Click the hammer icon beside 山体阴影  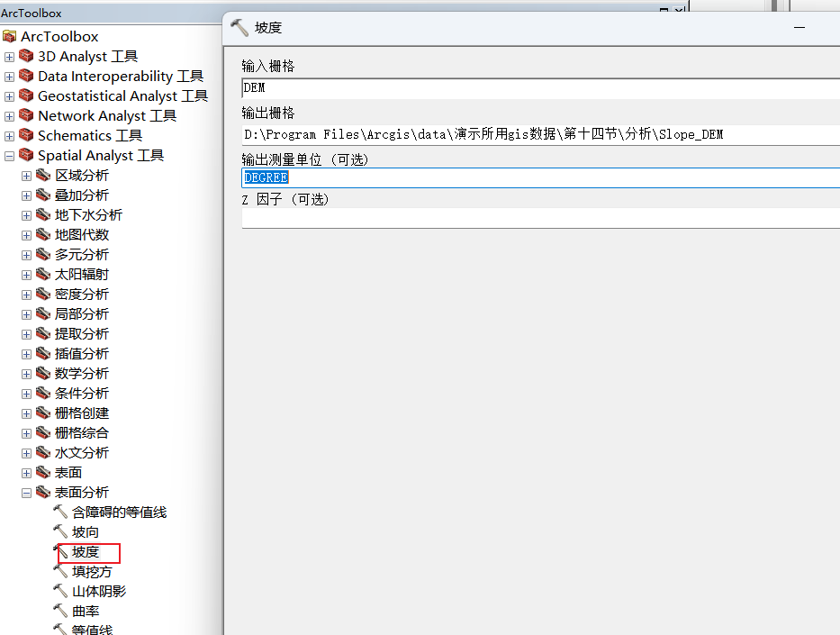(x=60, y=591)
